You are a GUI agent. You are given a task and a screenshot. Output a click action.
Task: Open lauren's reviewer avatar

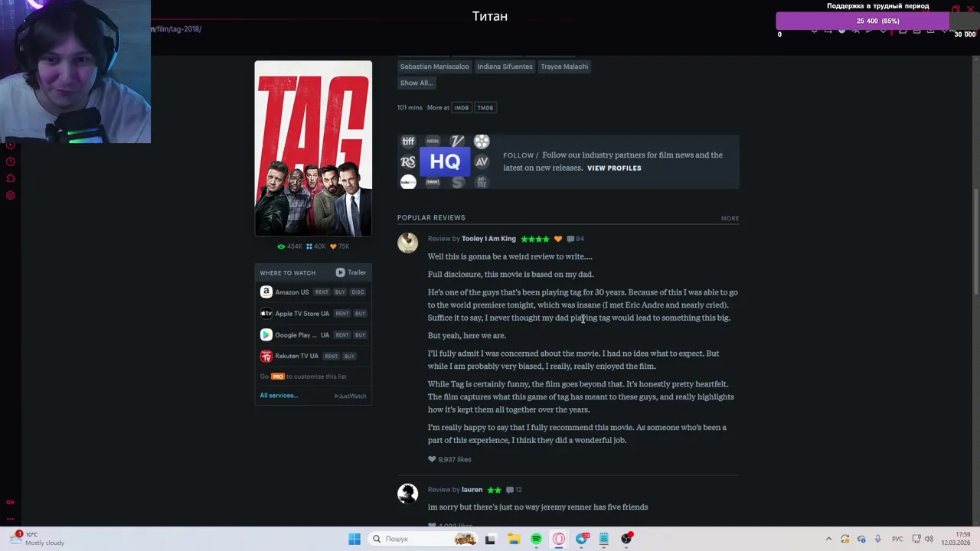[407, 494]
